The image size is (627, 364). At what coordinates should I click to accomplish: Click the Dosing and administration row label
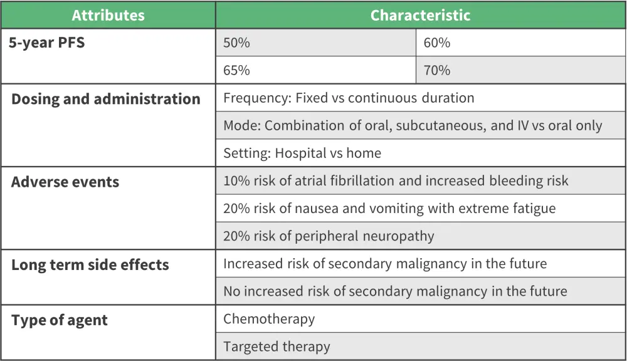[106, 99]
